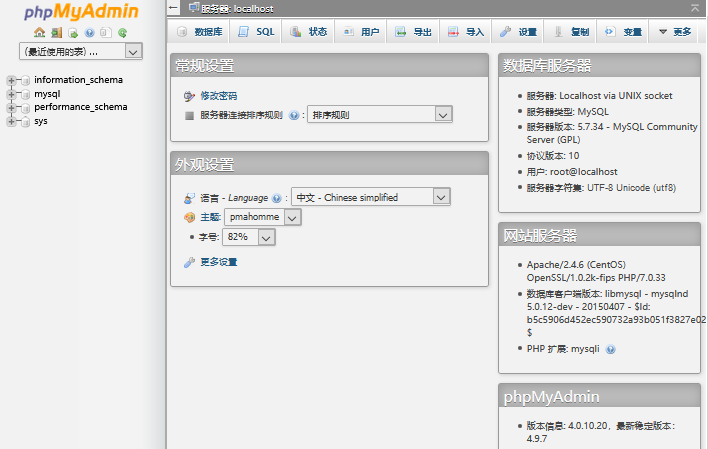Expand the information_schema tree node
The image size is (708, 449).
11,80
